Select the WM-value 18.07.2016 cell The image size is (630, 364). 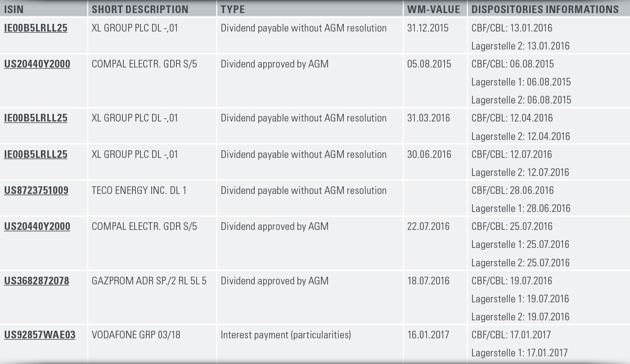(428, 281)
